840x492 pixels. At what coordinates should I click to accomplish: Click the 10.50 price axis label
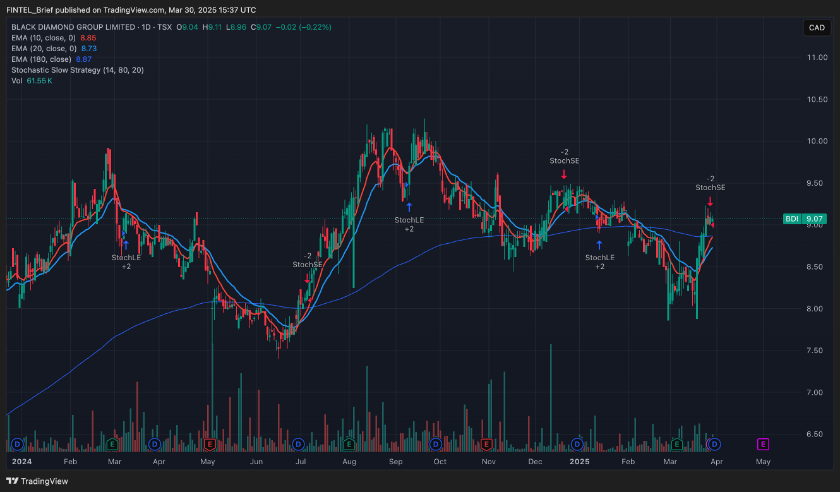(816, 99)
